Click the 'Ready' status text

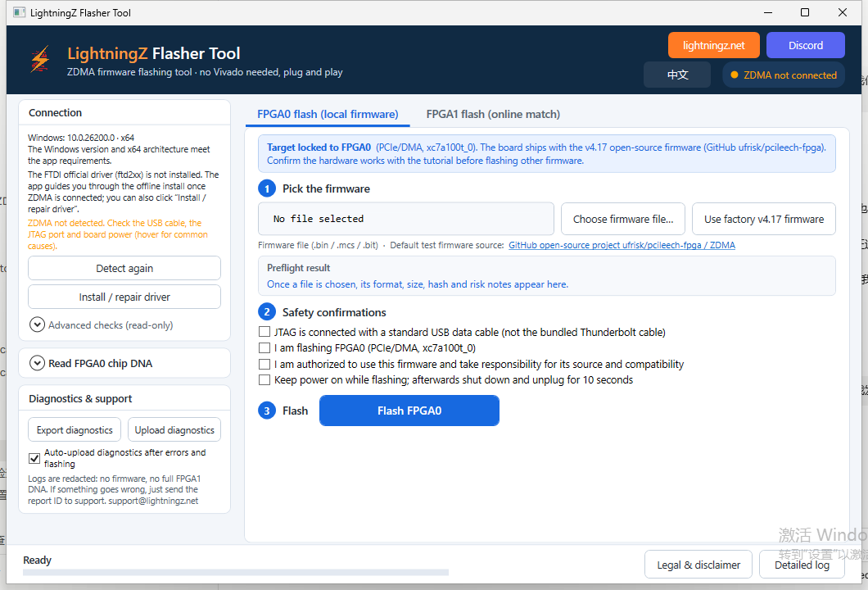[37, 560]
